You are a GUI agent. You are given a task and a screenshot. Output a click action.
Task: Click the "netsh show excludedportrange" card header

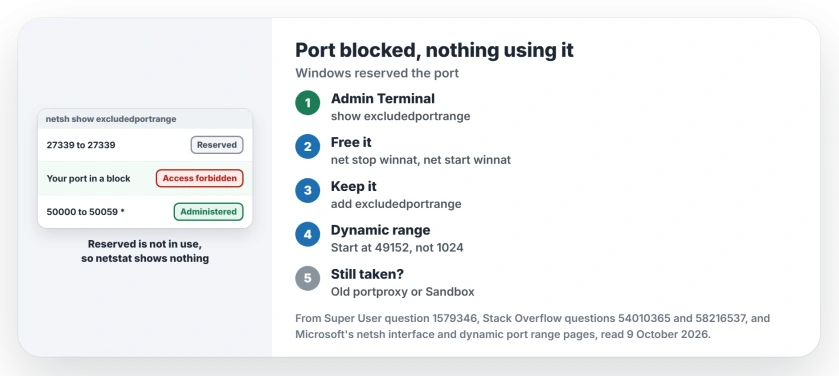(145, 119)
